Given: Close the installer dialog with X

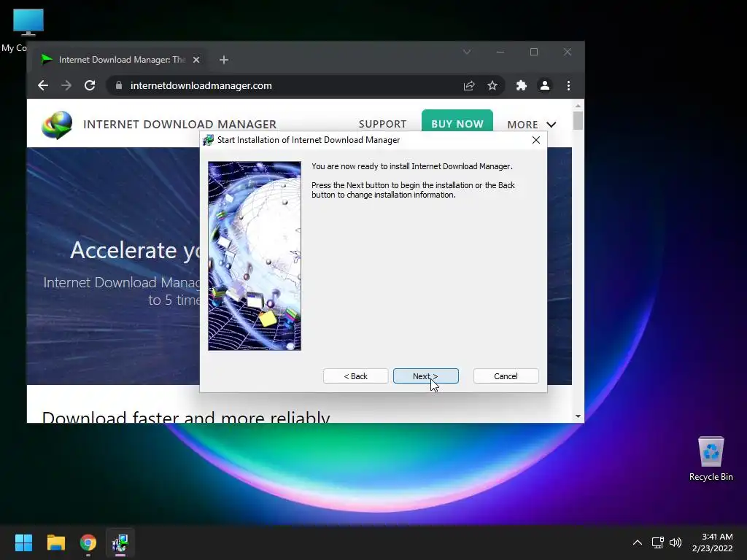Looking at the screenshot, I should [536, 140].
